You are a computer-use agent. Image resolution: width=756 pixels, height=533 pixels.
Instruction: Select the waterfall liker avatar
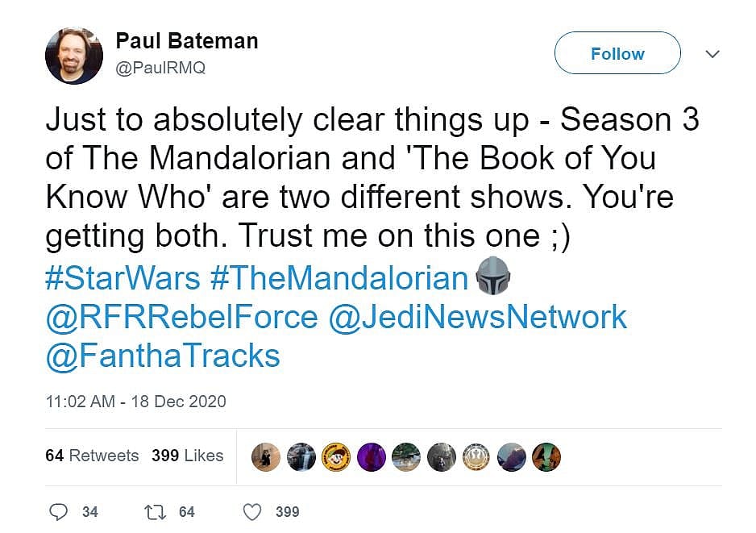pos(301,457)
